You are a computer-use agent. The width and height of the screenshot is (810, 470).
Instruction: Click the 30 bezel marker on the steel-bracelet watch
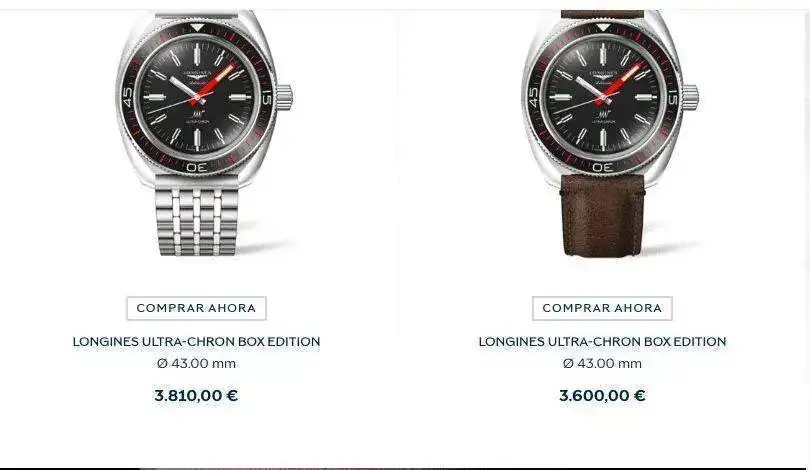(x=197, y=167)
